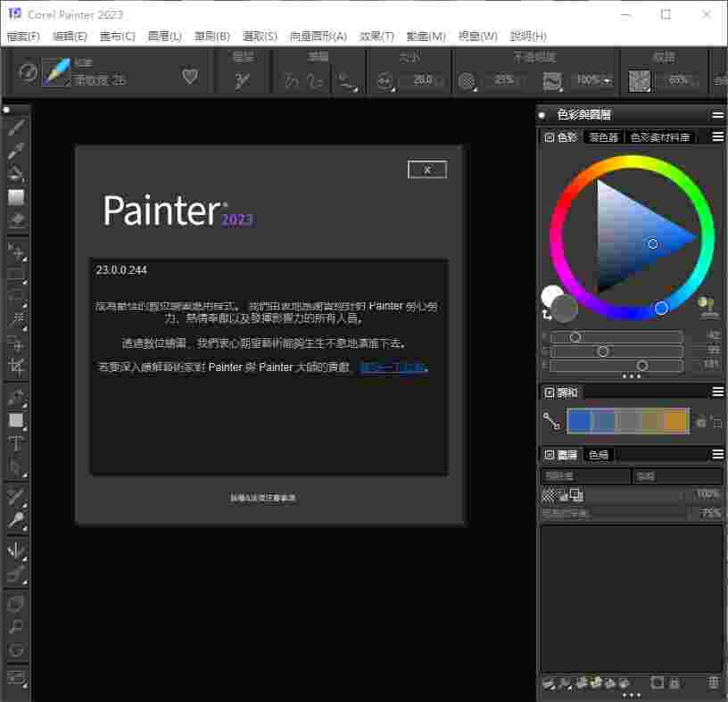This screenshot has width=728, height=702.
Task: Open the layers panel options menu
Action: (716, 455)
